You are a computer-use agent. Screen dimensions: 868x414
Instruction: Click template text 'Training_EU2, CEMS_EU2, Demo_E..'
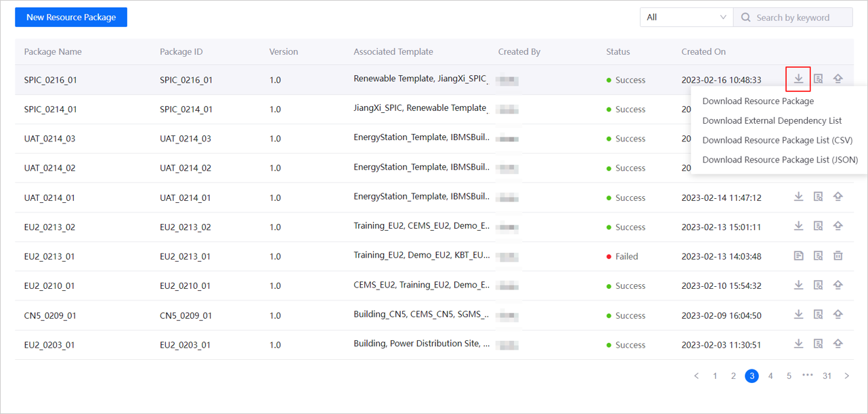point(422,226)
